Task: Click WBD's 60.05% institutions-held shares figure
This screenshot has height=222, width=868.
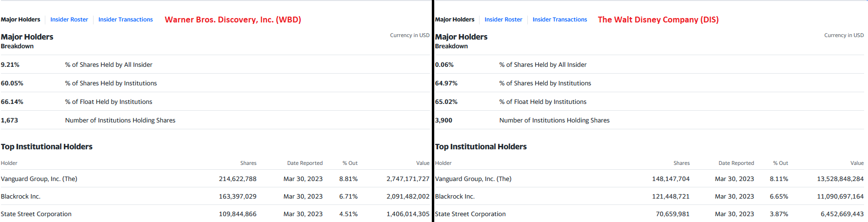Action: tap(12, 83)
